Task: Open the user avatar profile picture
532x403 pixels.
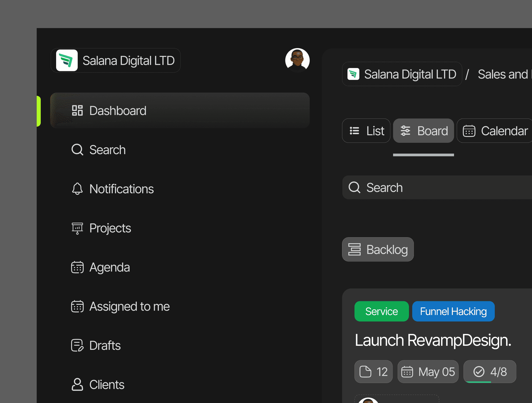Action: [x=297, y=60]
